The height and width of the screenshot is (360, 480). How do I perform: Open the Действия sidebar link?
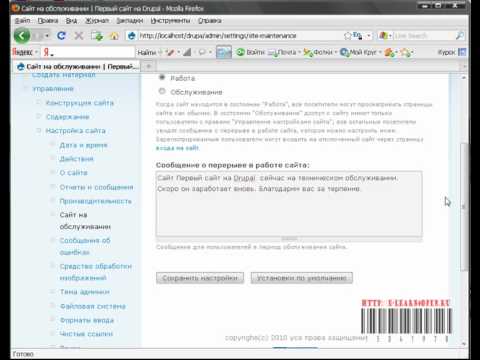coord(76,159)
